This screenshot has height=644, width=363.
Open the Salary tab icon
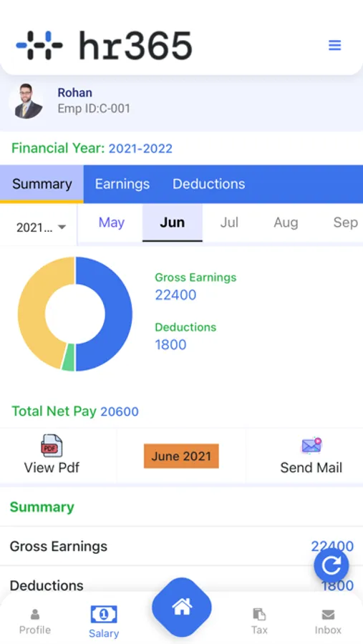tap(104, 615)
